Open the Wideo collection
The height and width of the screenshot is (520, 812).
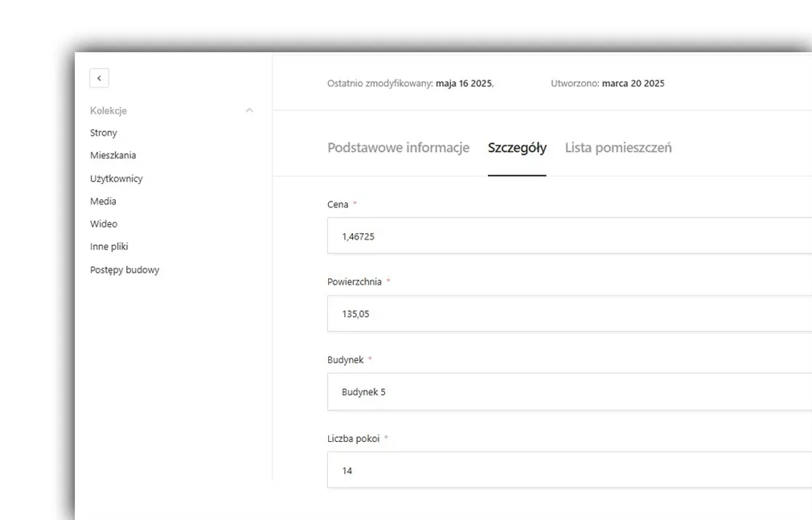[104, 223]
